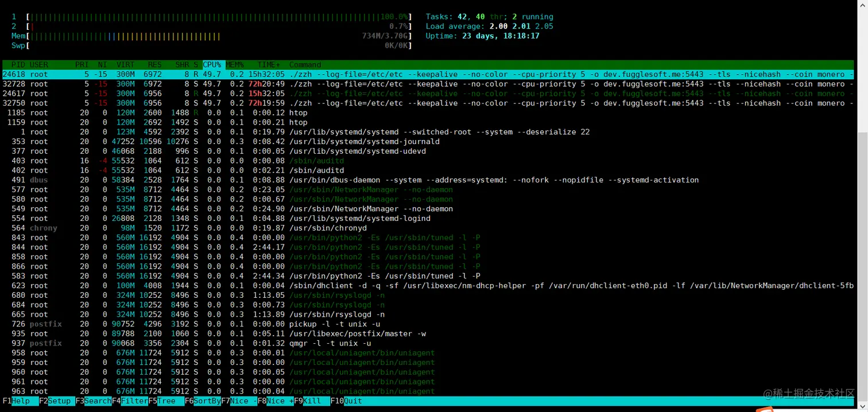Open F1 Help in the footer
This screenshot has width=868, height=412.
click(20, 401)
